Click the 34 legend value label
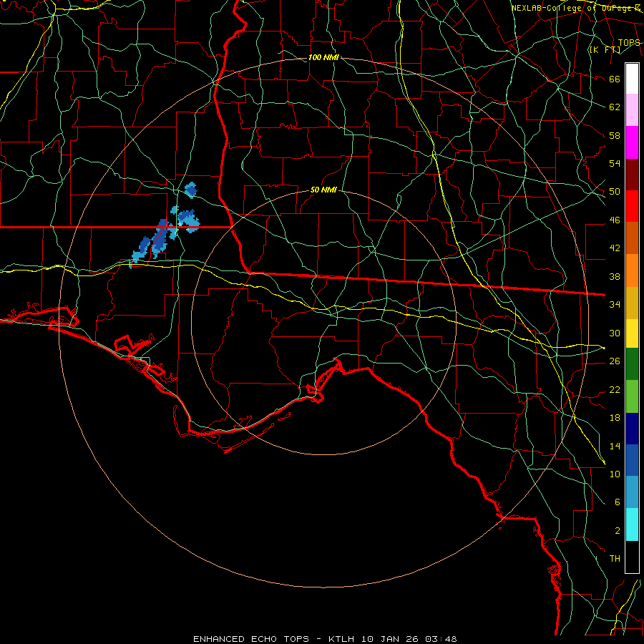 click(x=615, y=305)
